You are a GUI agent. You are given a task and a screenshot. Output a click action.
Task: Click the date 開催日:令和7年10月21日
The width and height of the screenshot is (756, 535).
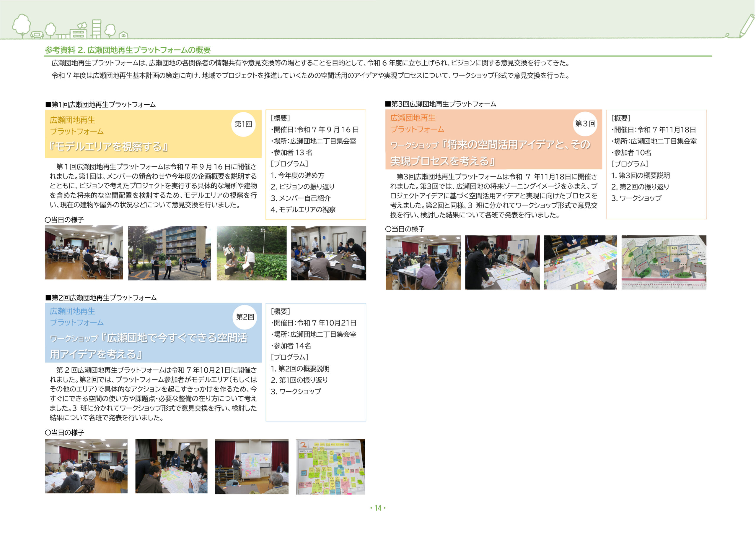click(x=314, y=323)
